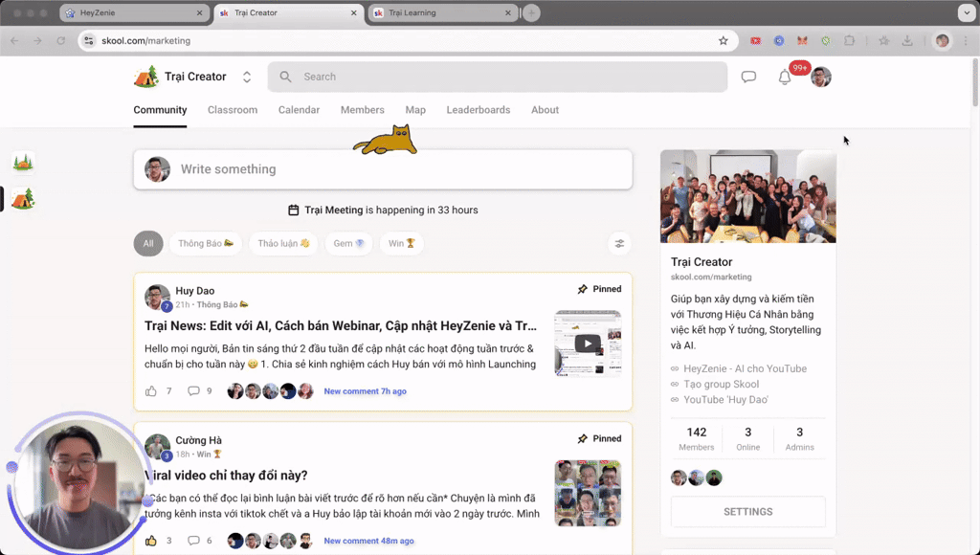Filter posts by Gem
The image size is (980, 555).
click(348, 244)
